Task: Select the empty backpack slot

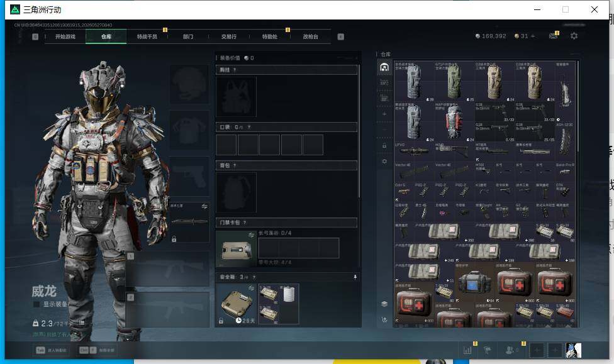Action: tap(236, 192)
